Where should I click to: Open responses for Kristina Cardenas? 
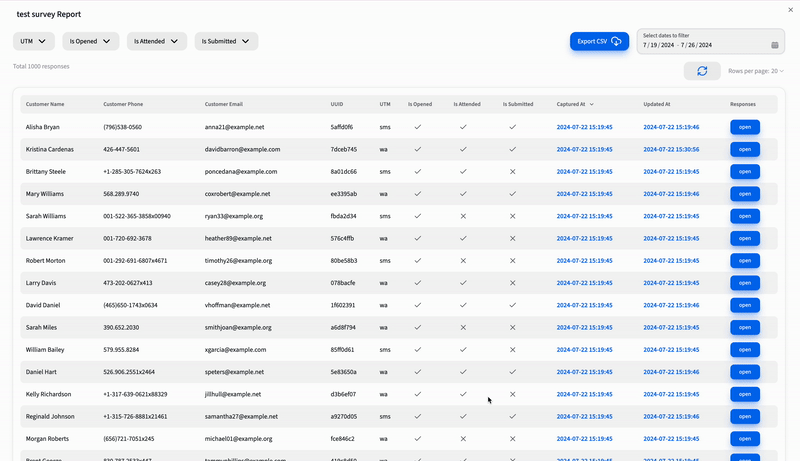(745, 149)
